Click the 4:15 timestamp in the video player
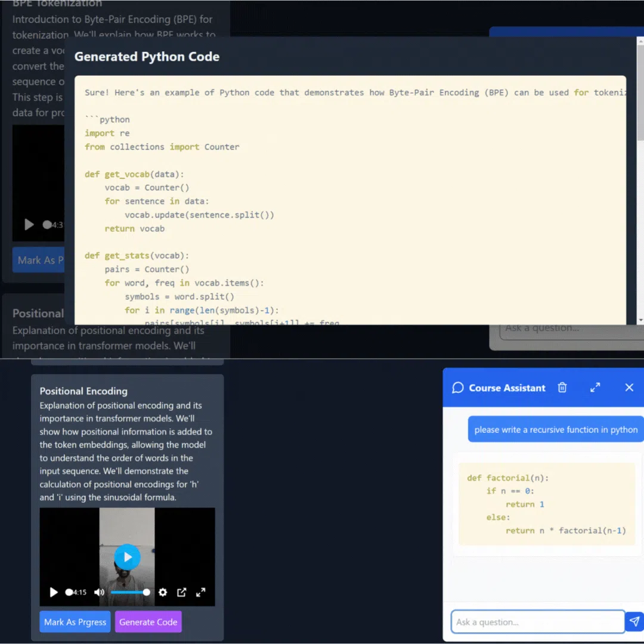 coord(80,592)
